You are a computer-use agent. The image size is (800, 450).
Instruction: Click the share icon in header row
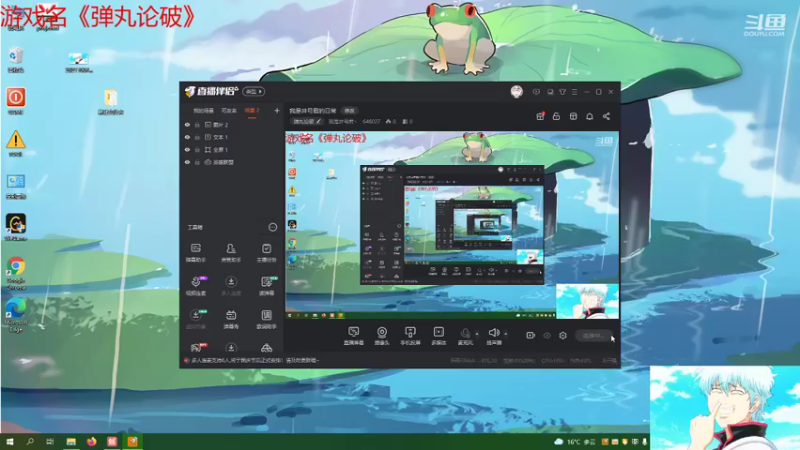[606, 116]
